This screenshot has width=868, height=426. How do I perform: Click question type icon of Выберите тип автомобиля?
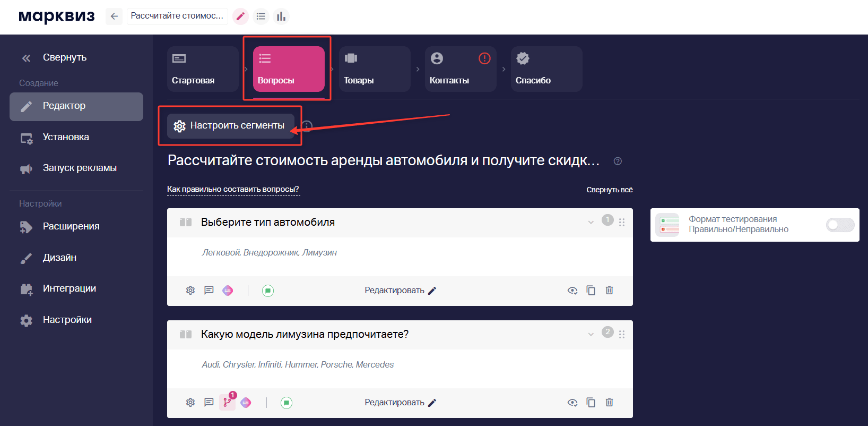(x=186, y=223)
